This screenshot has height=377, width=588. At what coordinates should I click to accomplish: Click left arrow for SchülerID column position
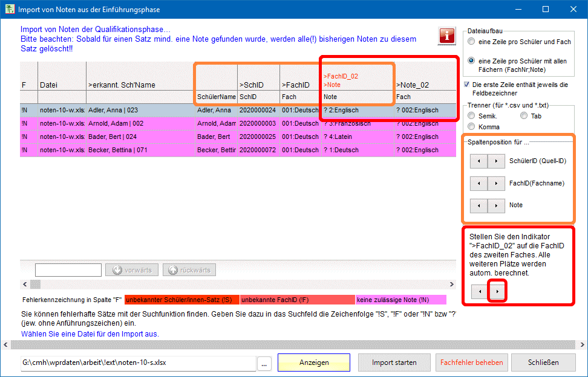tap(479, 161)
